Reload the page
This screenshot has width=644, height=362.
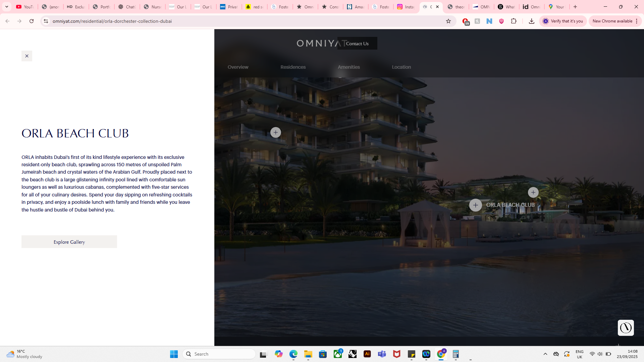(32, 21)
